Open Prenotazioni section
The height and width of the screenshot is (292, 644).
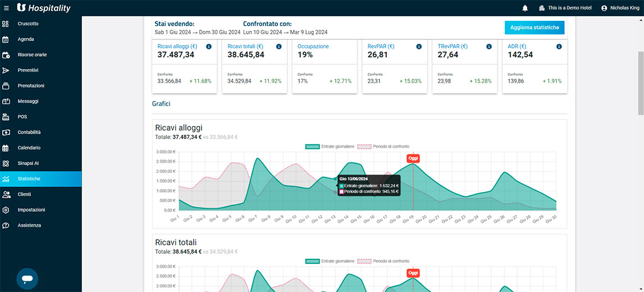point(40,86)
